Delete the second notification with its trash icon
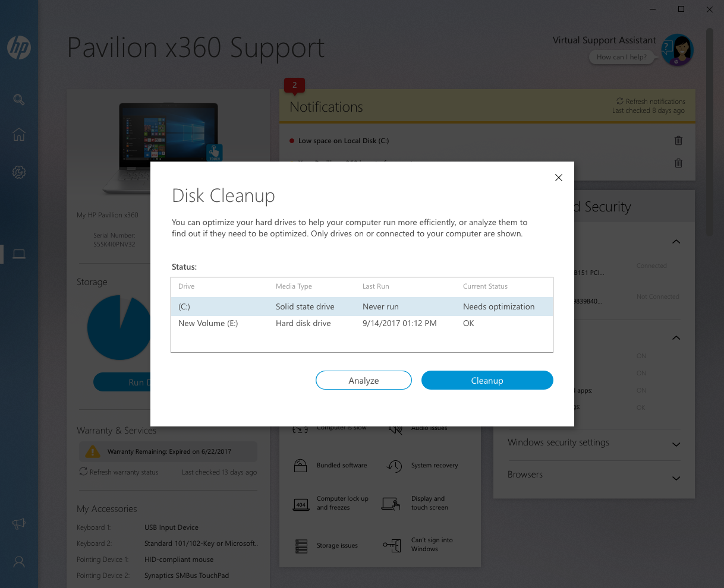 (x=678, y=163)
